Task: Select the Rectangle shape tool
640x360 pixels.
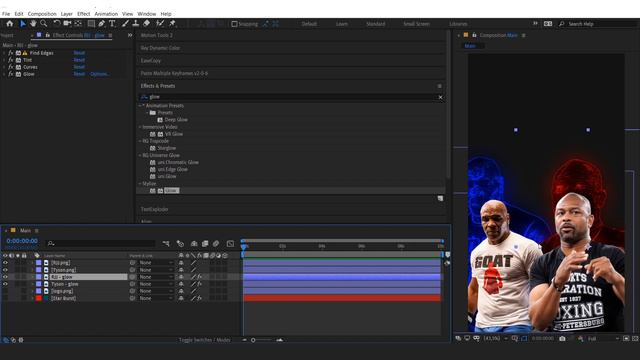Action: [x=91, y=24]
